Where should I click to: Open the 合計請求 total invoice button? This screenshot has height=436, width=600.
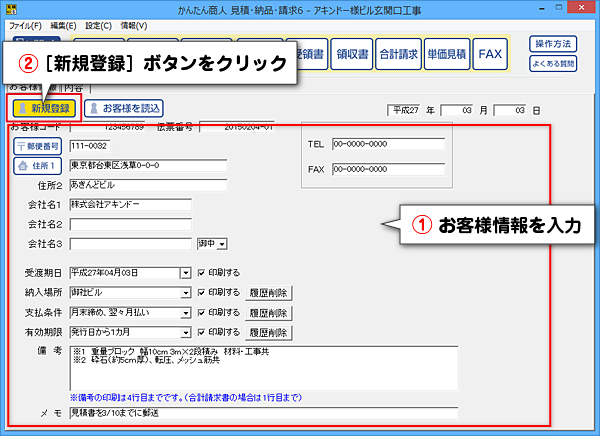(400, 53)
